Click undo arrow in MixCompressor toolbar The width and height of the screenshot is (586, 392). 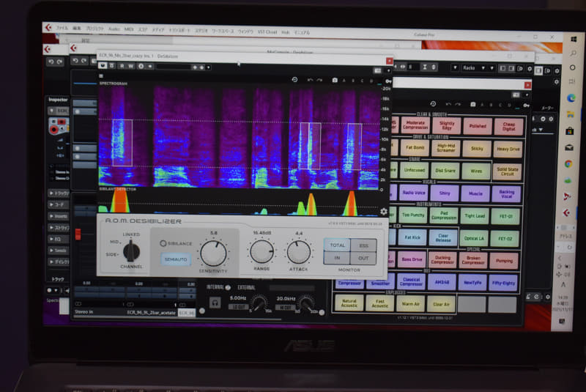(x=448, y=104)
